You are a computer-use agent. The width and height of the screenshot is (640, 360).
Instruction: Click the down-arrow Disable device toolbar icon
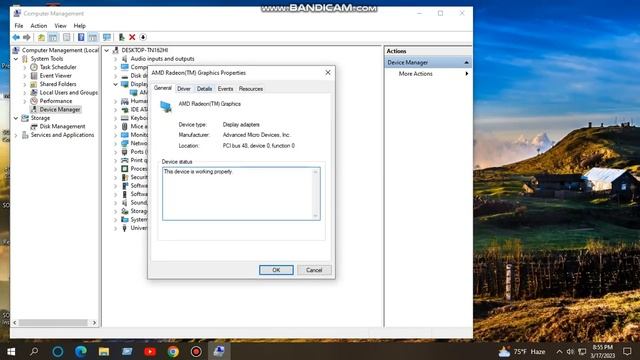[143, 38]
